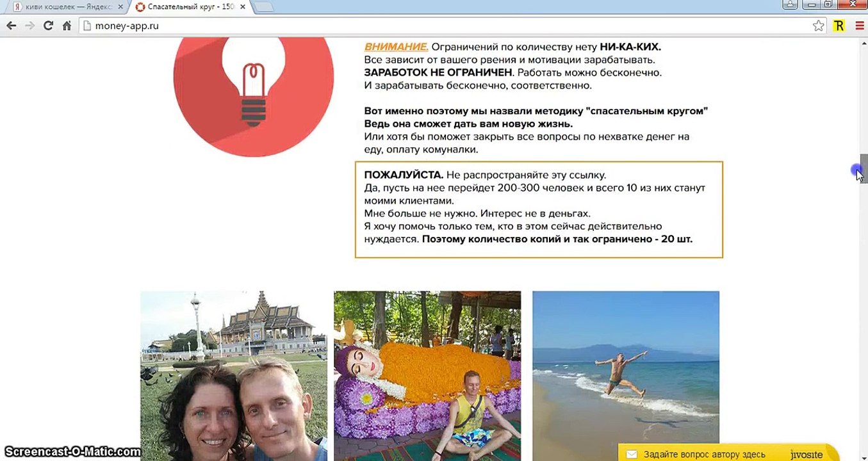Viewport: 868px width, 461px height.
Task: Click the envelope icon in chat widget
Action: (x=632, y=455)
